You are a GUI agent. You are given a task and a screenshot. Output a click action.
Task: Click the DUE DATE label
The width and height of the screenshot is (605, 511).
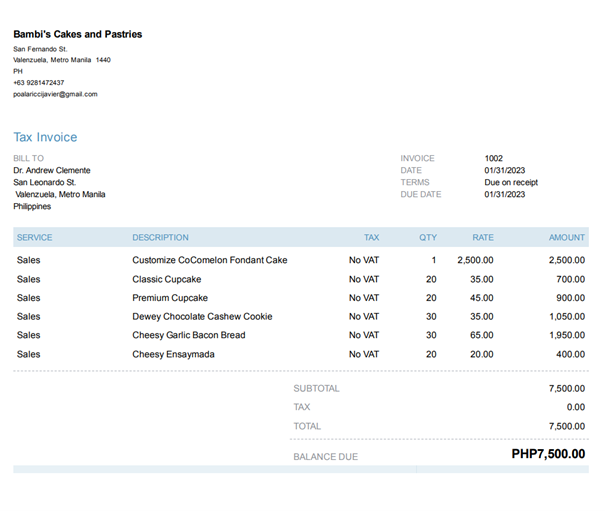[x=421, y=195]
